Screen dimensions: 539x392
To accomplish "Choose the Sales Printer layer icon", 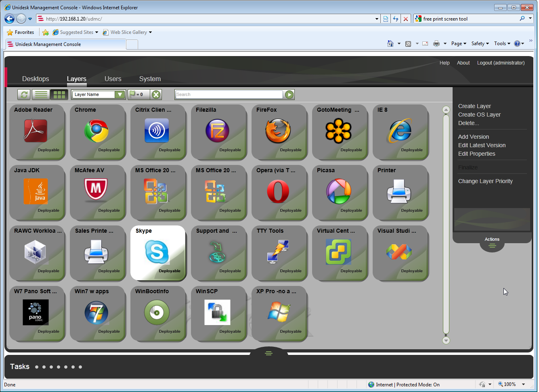I will (96, 252).
